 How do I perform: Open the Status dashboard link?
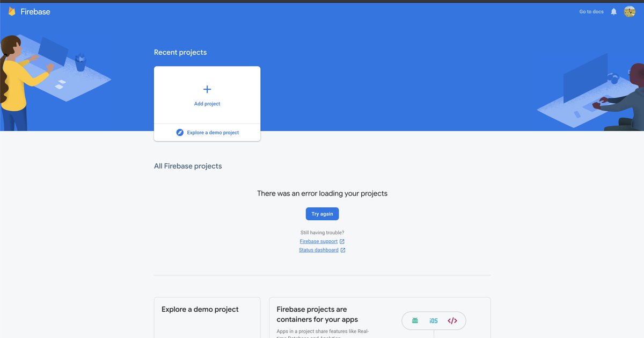tap(319, 250)
